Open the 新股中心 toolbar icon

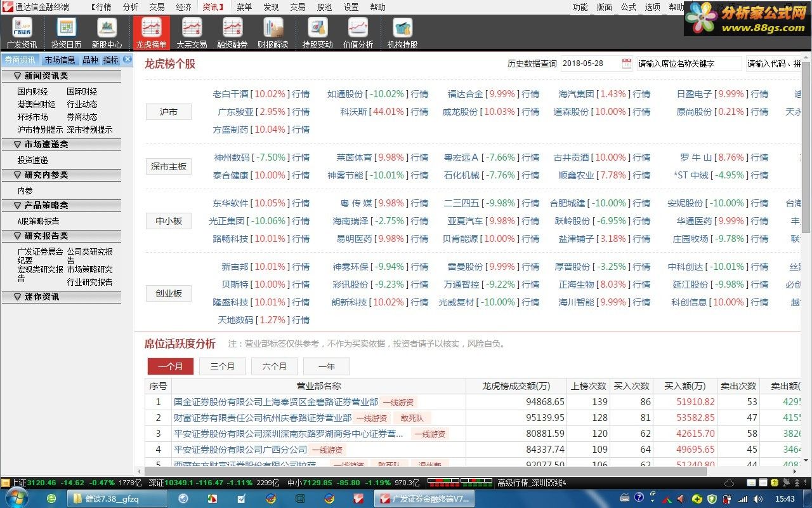(x=107, y=33)
